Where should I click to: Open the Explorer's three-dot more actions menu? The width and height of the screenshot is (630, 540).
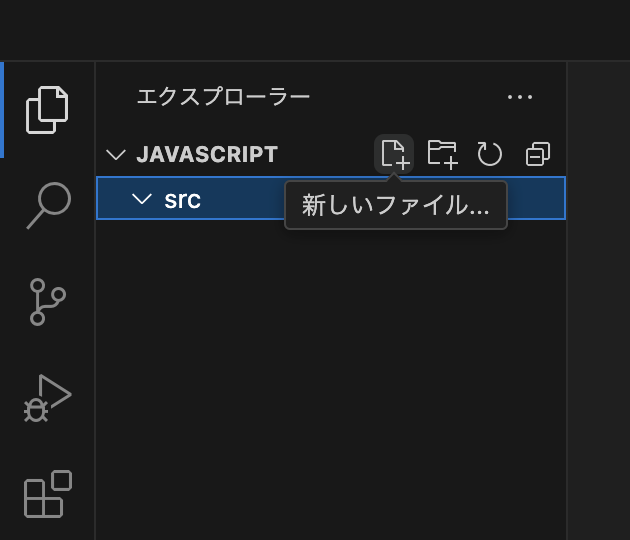520,97
